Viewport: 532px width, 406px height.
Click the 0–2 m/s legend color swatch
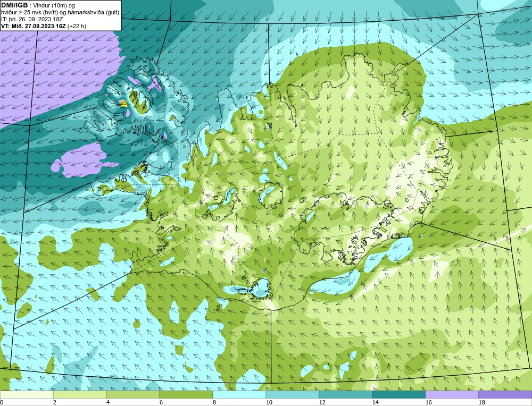click(27, 394)
